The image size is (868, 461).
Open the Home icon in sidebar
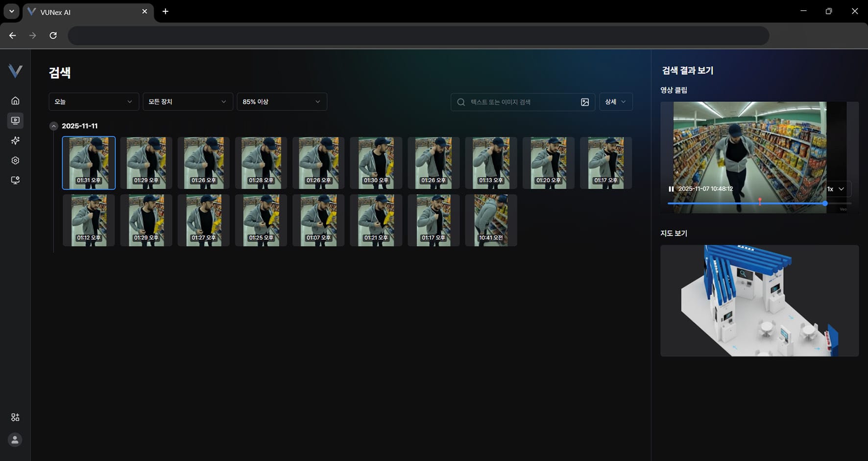click(15, 100)
